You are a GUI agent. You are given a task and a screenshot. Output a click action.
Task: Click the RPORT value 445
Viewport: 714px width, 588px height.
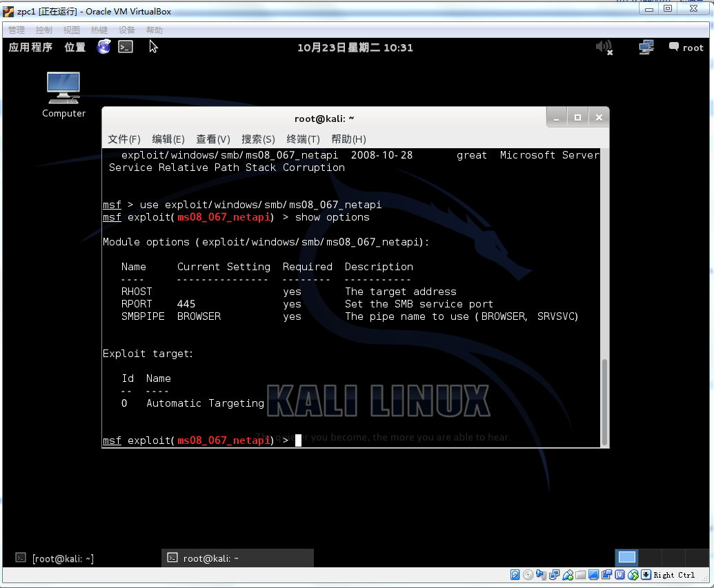[186, 304]
